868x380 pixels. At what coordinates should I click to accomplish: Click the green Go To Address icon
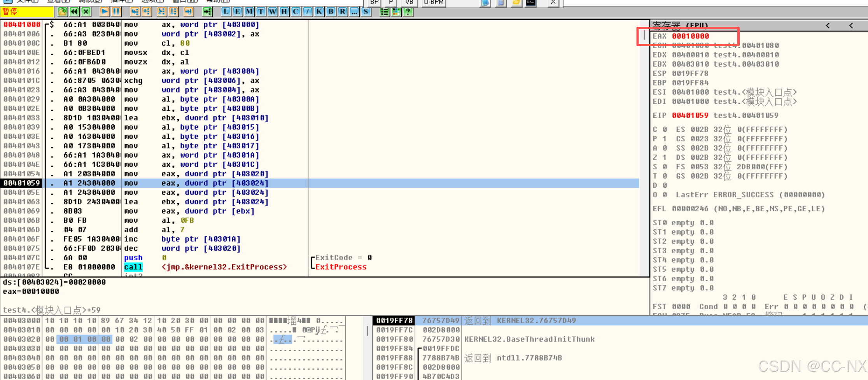tap(207, 12)
